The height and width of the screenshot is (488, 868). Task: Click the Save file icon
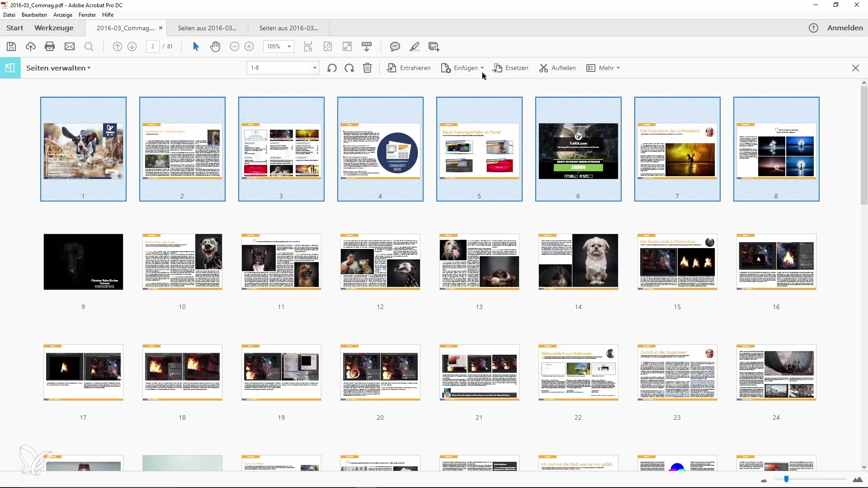click(11, 47)
